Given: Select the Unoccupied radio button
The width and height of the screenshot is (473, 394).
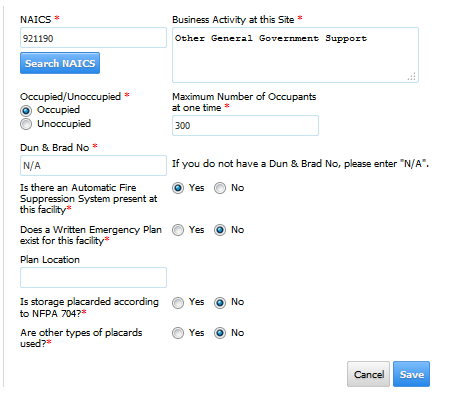Looking at the screenshot, I should coord(26,124).
